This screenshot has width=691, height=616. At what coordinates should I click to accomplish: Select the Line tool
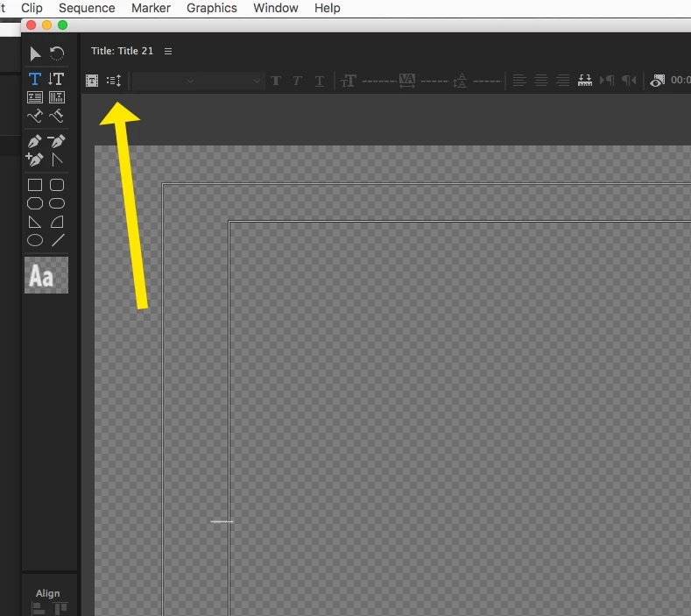coord(58,240)
